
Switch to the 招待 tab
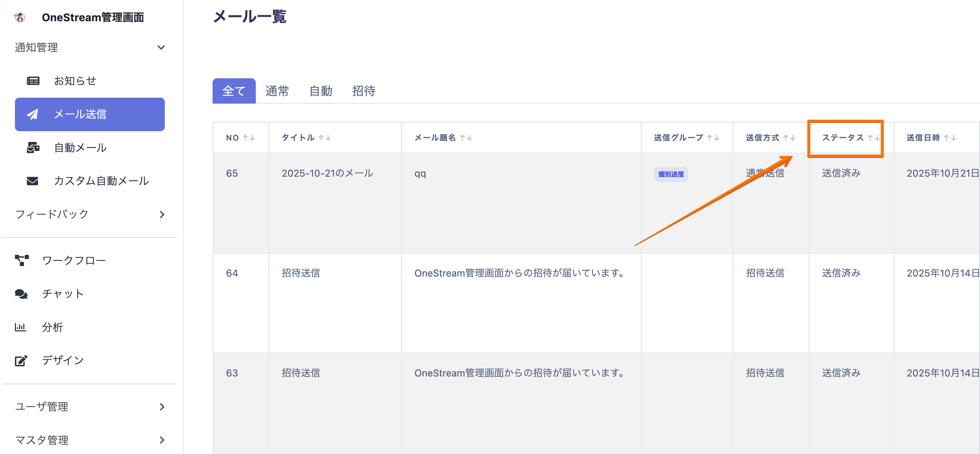click(363, 91)
